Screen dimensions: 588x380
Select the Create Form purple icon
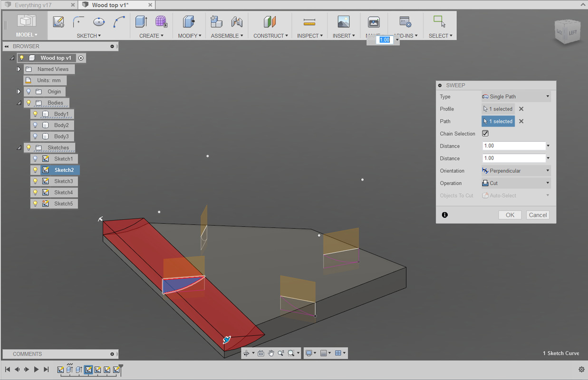161,22
